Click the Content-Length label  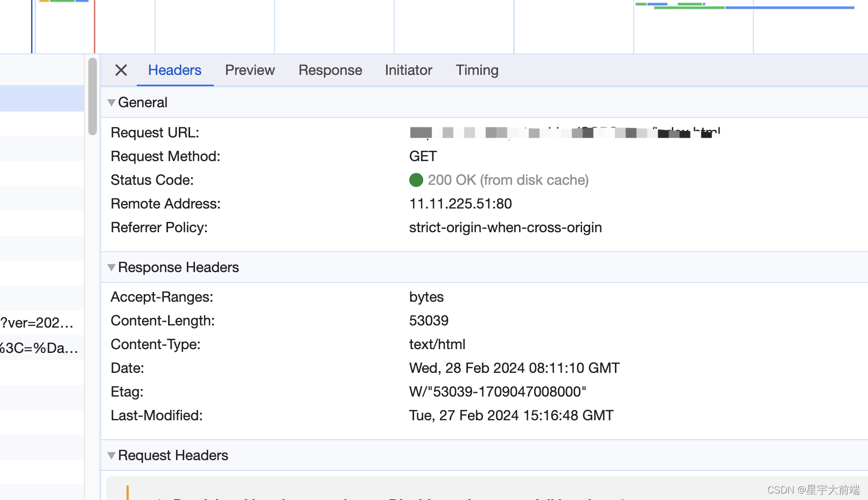163,321
